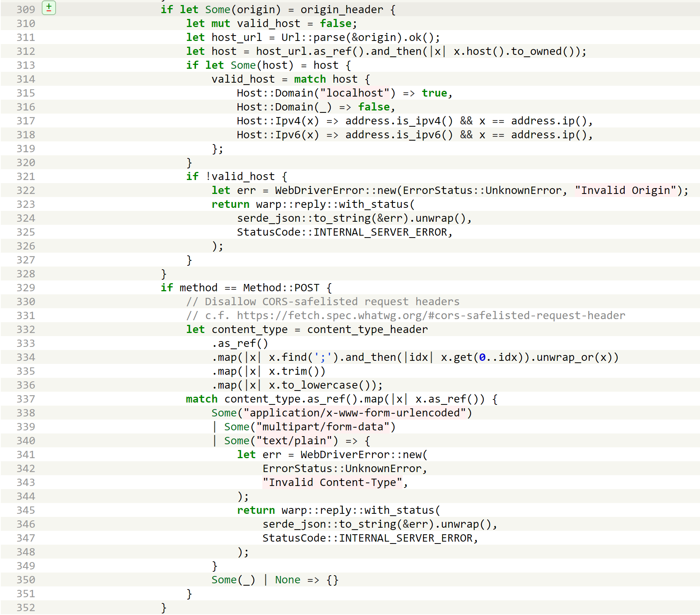Click the "mut" keyword on line 310
This screenshot has height=615, width=700.
click(220, 24)
